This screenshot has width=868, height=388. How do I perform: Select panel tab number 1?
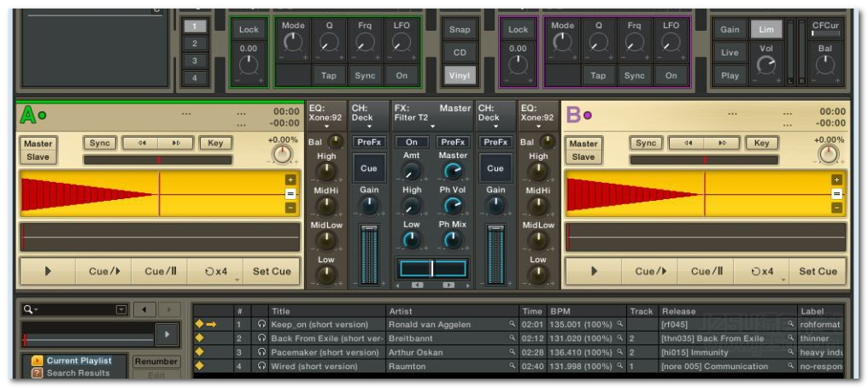tap(195, 26)
